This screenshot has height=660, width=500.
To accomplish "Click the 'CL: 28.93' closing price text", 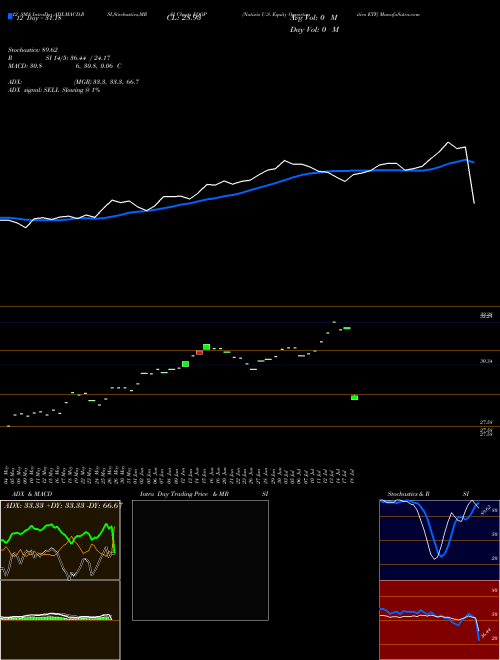I will (x=184, y=18).
